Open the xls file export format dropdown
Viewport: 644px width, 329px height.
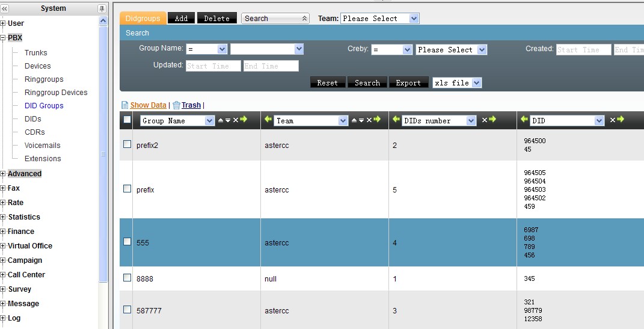pyautogui.click(x=457, y=83)
